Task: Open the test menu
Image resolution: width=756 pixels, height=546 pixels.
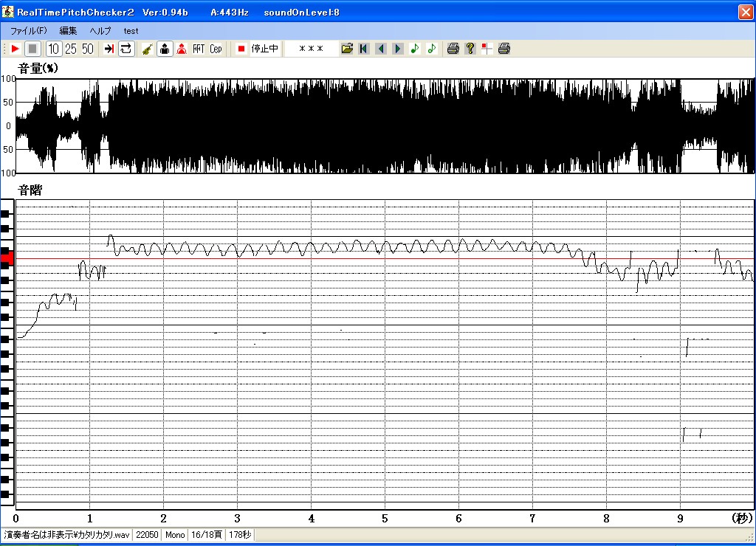Action: [x=131, y=31]
